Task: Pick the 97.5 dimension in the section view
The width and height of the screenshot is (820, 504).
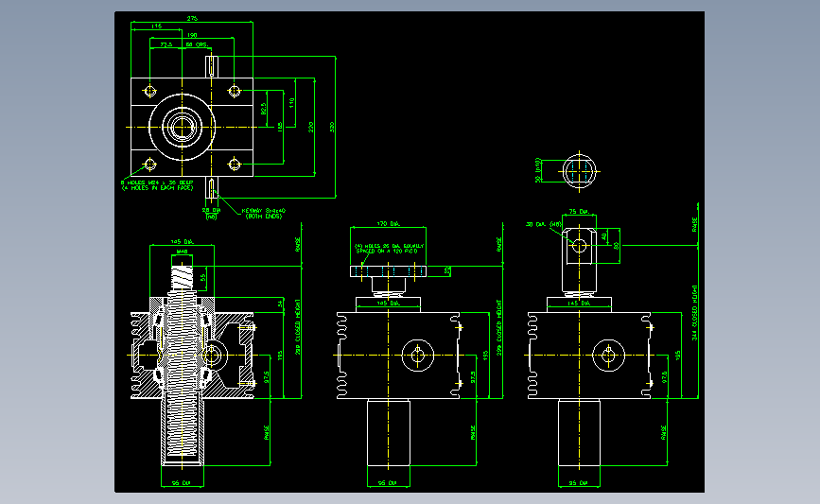Action: tap(267, 377)
